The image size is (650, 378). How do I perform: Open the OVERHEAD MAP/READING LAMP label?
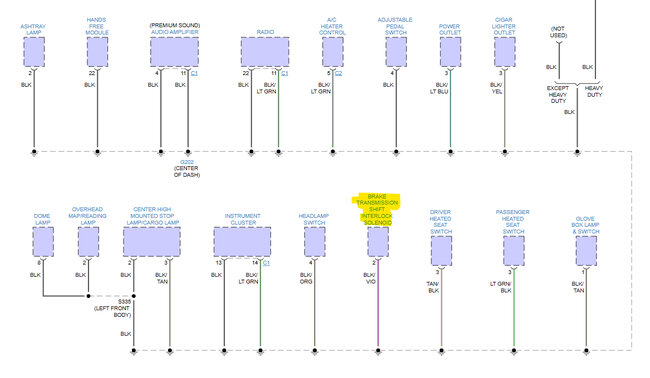(x=87, y=216)
